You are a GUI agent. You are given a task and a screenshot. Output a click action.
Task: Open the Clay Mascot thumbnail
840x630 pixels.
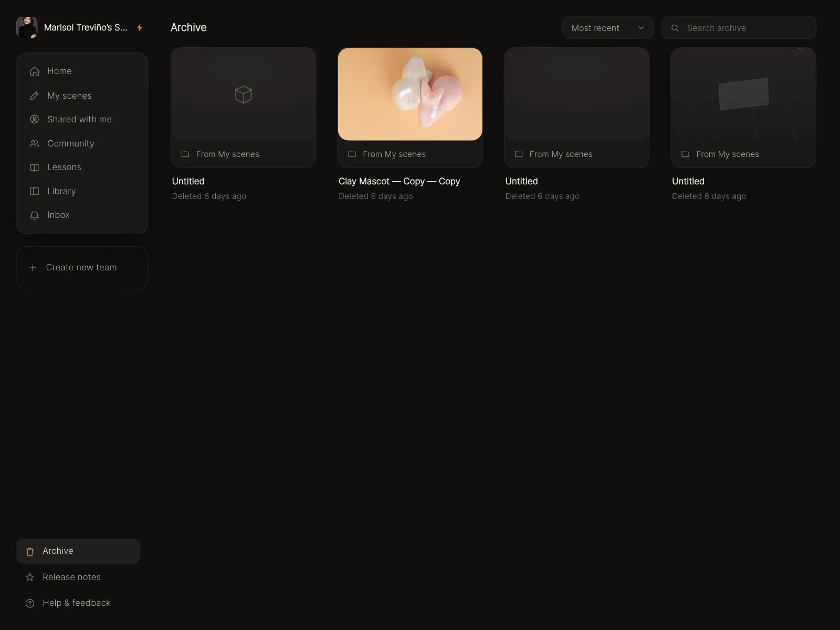point(410,94)
